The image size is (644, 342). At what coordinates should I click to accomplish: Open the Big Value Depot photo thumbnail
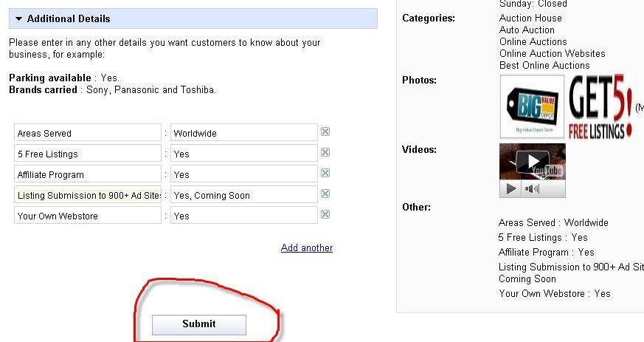532,107
